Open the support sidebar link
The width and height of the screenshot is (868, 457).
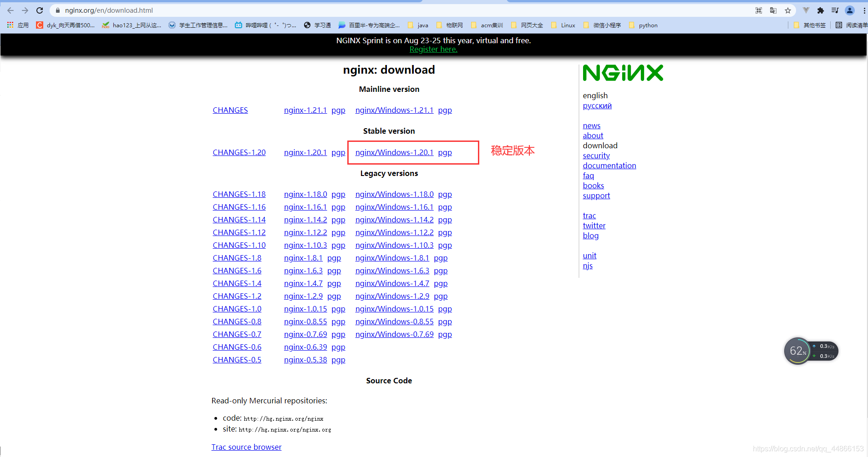(596, 196)
